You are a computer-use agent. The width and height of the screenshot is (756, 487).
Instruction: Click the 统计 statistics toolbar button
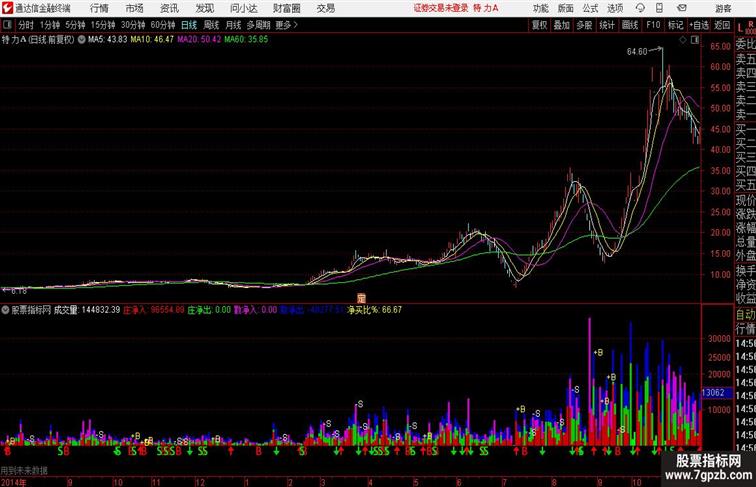607,25
